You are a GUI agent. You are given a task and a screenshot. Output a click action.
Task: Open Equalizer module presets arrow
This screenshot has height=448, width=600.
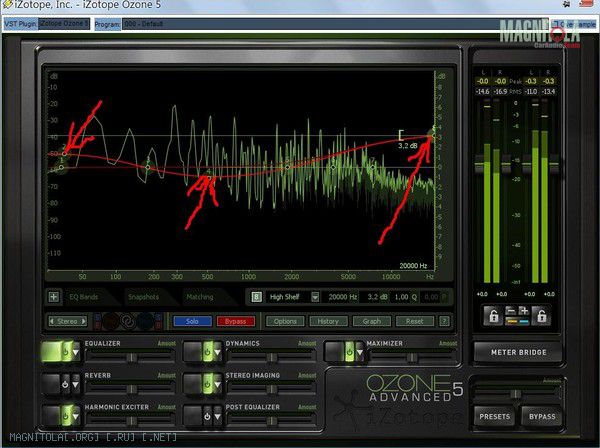click(x=76, y=352)
